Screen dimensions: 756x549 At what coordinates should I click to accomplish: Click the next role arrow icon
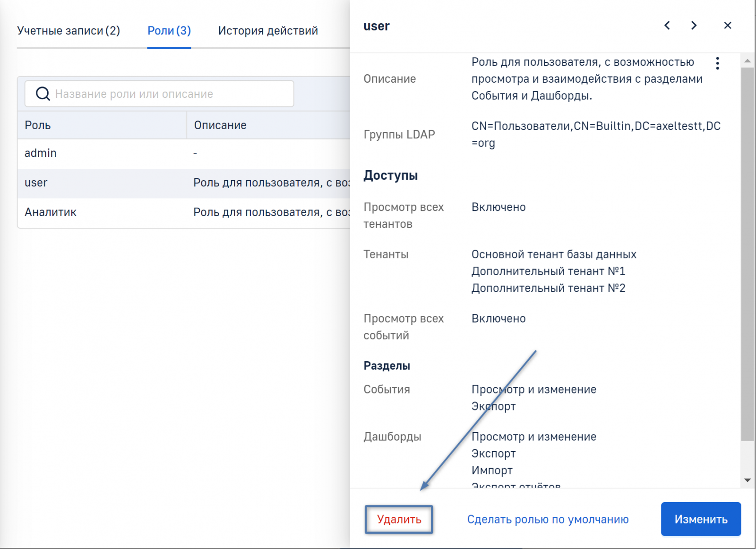point(694,26)
